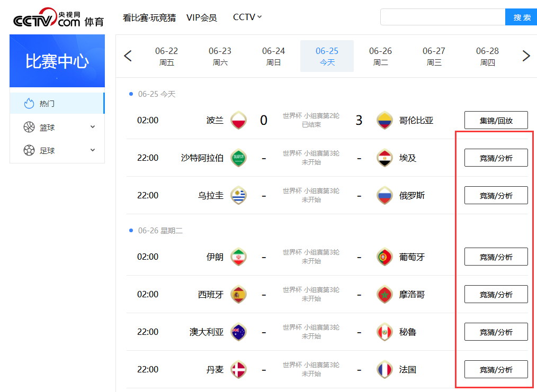Click the Poland team flag badge
Viewport: 537px width, 392px height.
[x=238, y=120]
